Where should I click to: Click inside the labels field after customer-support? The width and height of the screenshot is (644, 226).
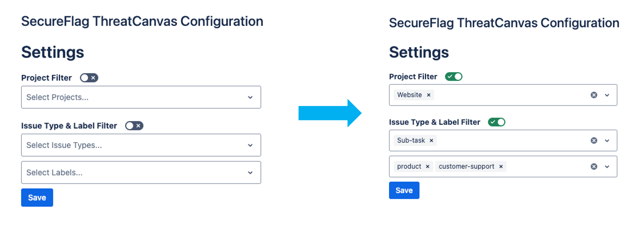tap(547, 166)
